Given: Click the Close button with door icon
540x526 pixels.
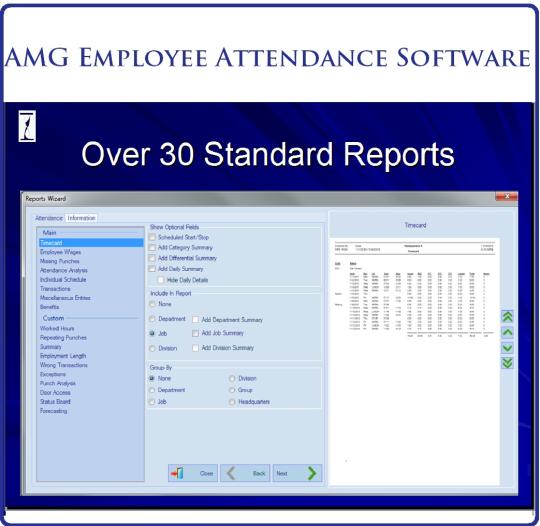Looking at the screenshot, I should [x=193, y=473].
